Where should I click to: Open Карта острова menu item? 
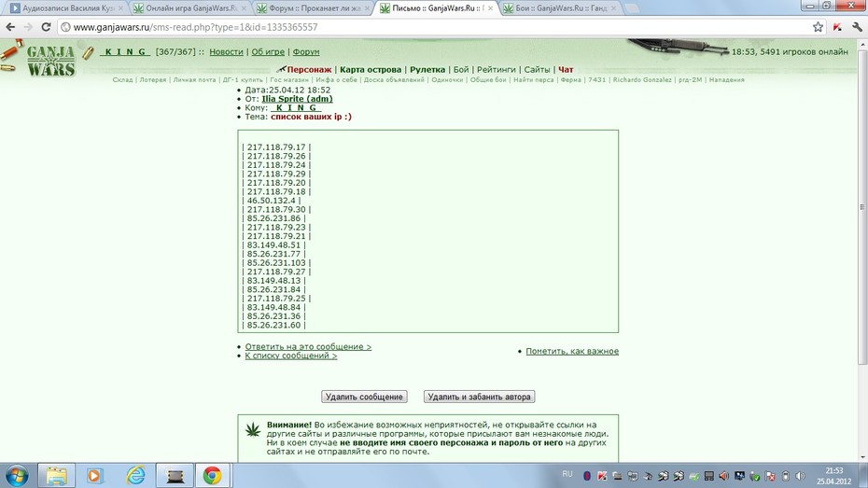371,69
